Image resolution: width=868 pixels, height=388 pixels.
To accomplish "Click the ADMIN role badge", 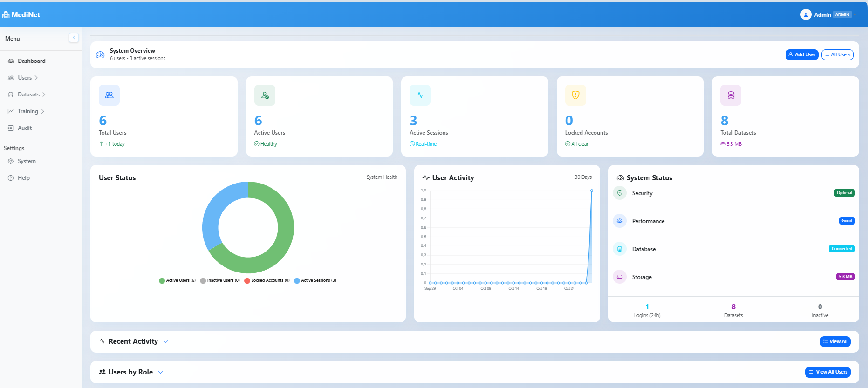I will [x=842, y=15].
